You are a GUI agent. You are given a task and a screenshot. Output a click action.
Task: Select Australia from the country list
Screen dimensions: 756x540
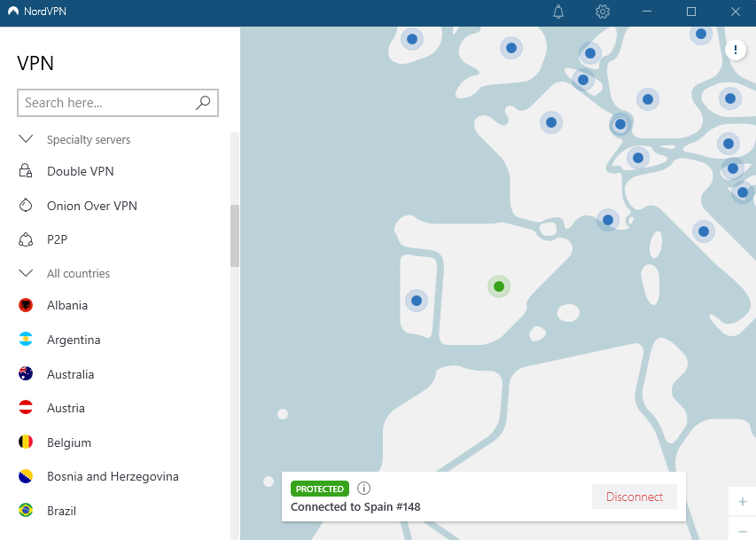pyautogui.click(x=70, y=374)
